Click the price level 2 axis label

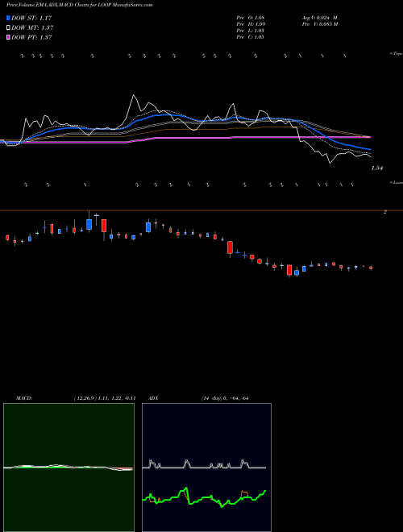tap(385, 212)
